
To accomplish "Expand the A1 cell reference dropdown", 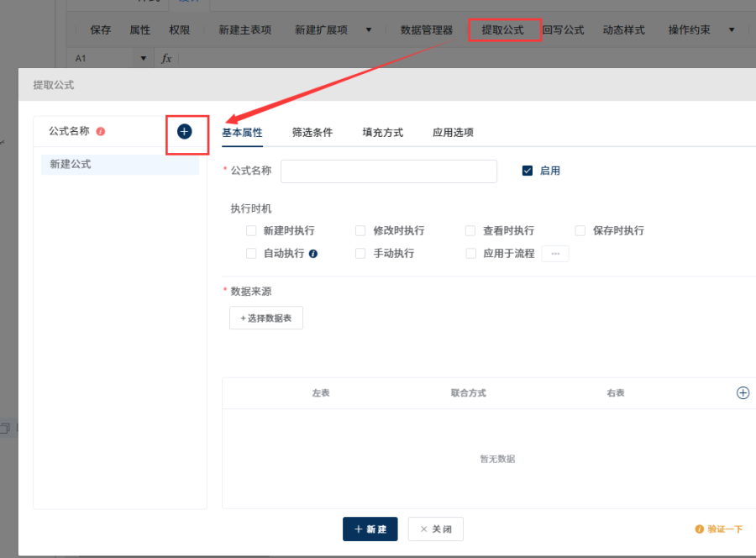I will [x=143, y=58].
